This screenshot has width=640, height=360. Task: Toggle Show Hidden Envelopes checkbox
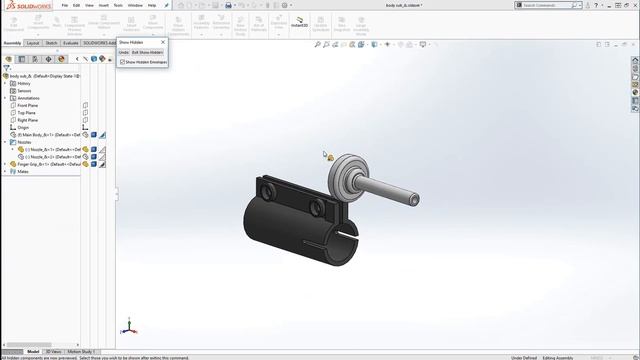click(122, 62)
